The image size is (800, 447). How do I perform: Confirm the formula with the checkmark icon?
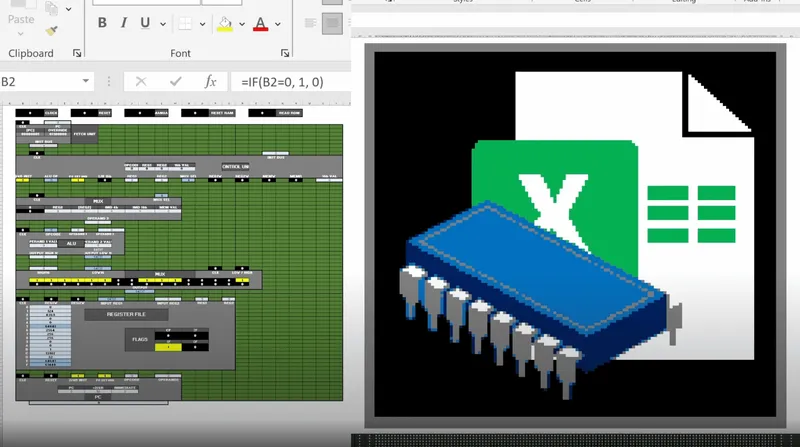[176, 82]
